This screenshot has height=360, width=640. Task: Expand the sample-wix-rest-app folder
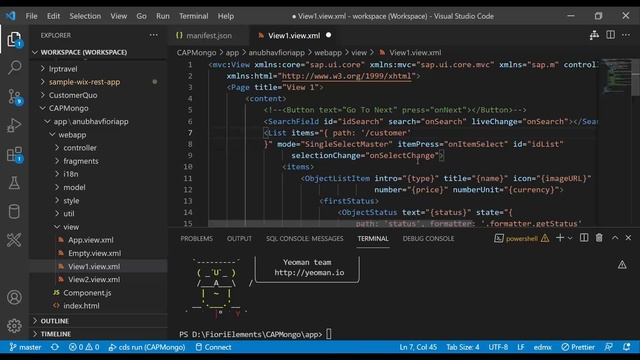pos(84,82)
